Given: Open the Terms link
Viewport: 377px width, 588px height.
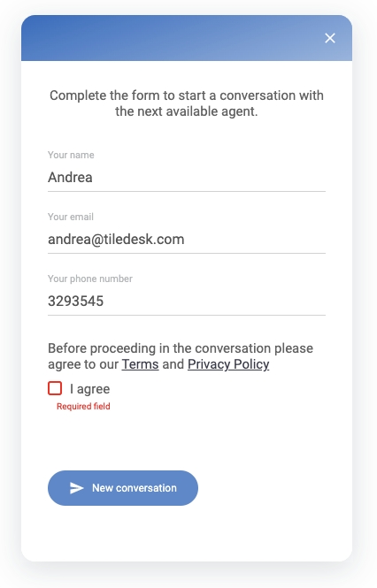Looking at the screenshot, I should coord(140,364).
